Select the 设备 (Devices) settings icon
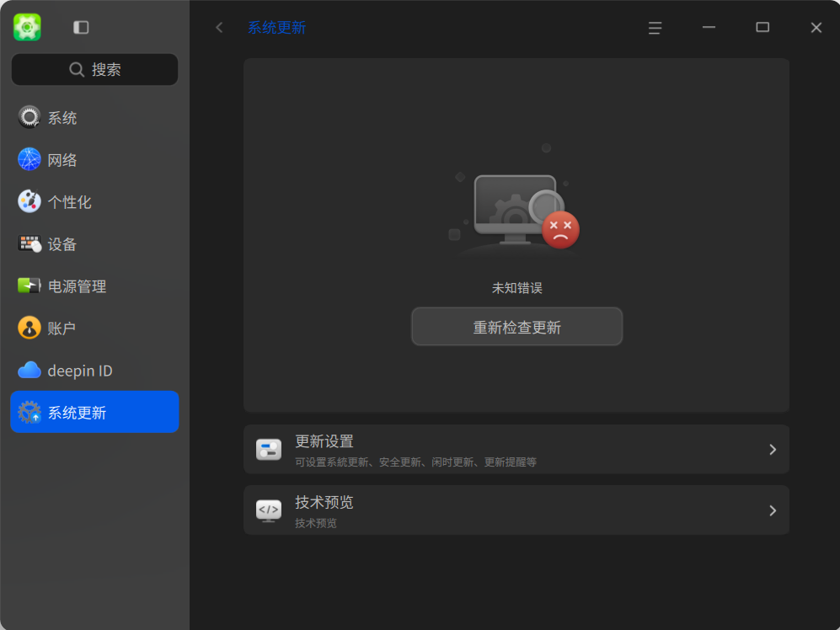 tap(29, 243)
